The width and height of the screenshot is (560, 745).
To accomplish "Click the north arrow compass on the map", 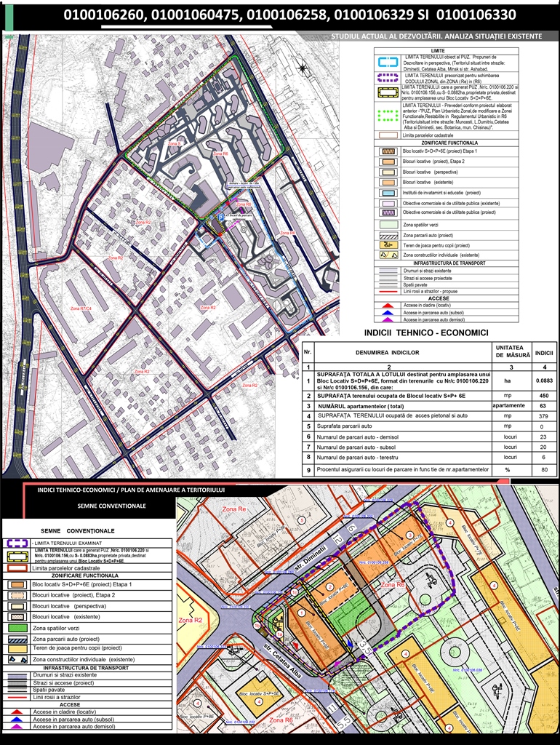I will 301,69.
